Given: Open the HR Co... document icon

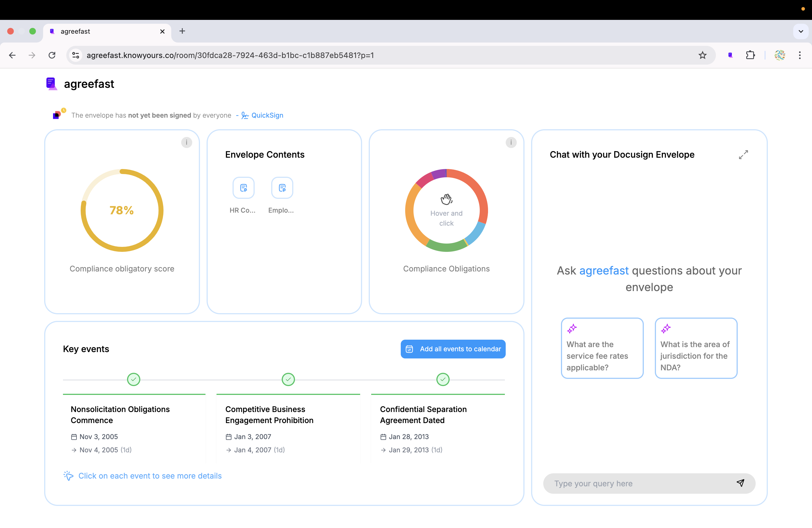Looking at the screenshot, I should pos(243,188).
